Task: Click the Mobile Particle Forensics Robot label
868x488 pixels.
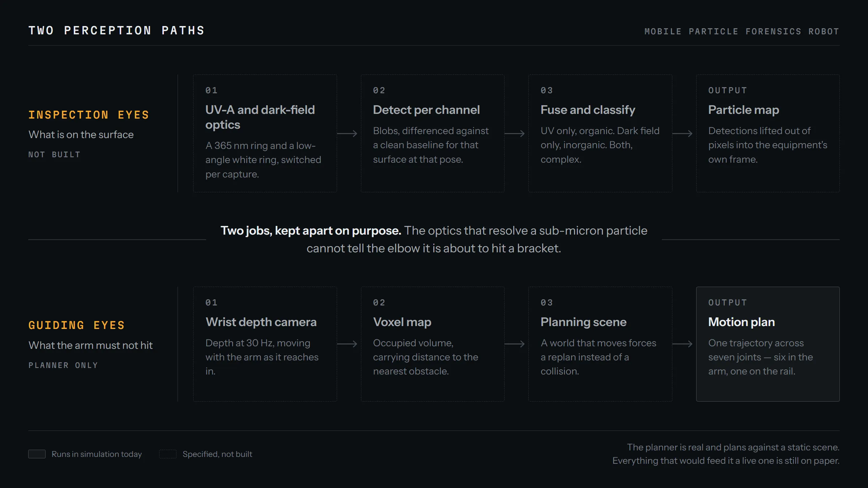Action: [742, 32]
